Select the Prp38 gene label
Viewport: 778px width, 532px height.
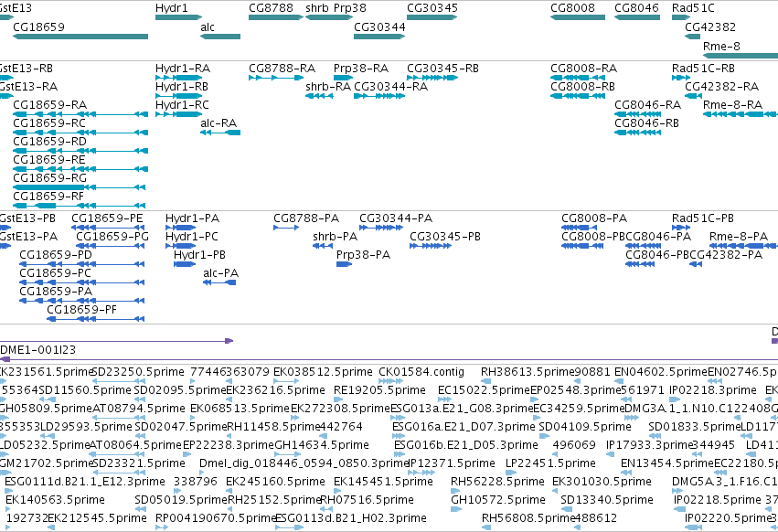(x=350, y=8)
